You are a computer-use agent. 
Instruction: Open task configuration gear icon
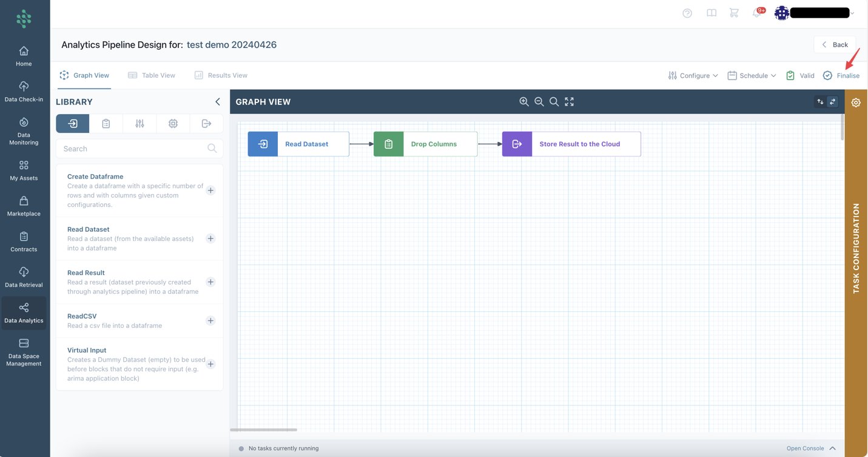tap(856, 103)
